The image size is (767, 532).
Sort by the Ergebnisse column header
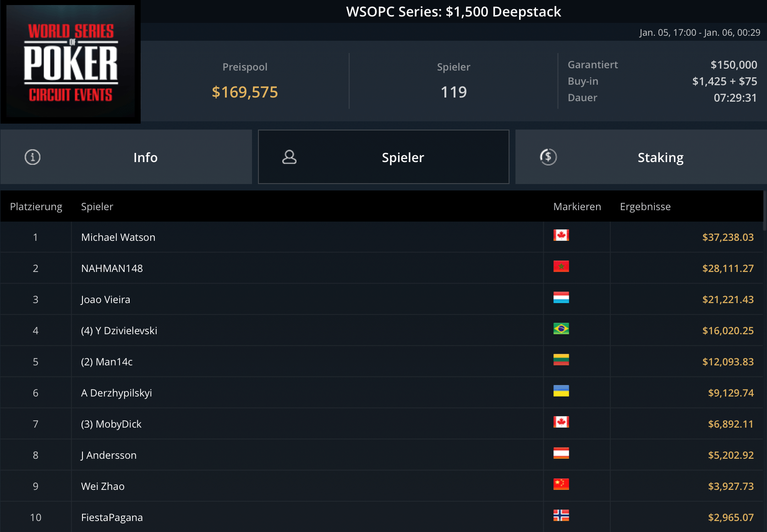click(x=645, y=206)
